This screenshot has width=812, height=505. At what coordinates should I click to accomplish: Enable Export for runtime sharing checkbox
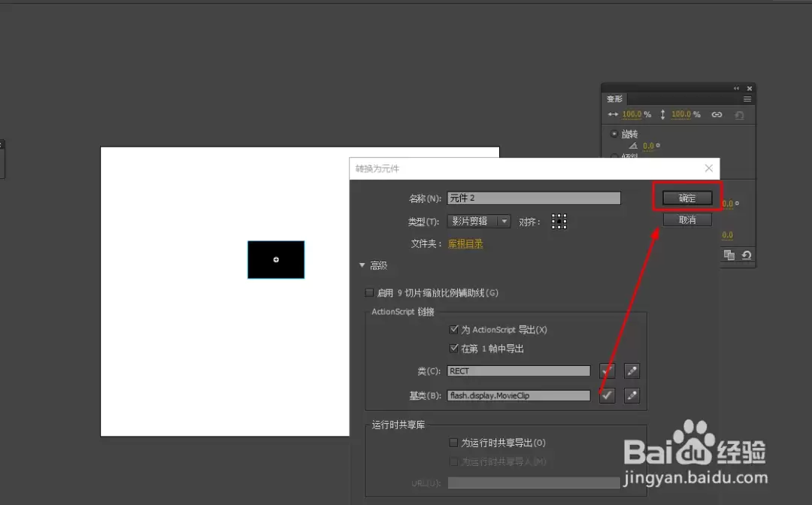click(453, 443)
